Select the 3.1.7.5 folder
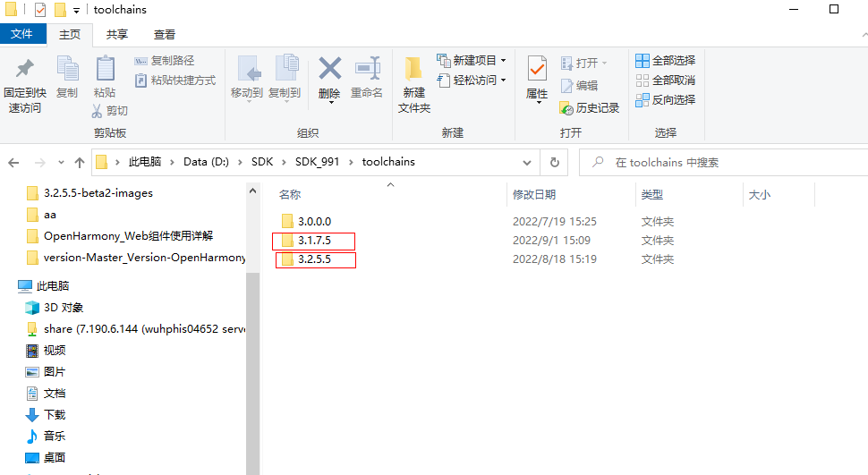Screen dimensions: 868x475 314,241
